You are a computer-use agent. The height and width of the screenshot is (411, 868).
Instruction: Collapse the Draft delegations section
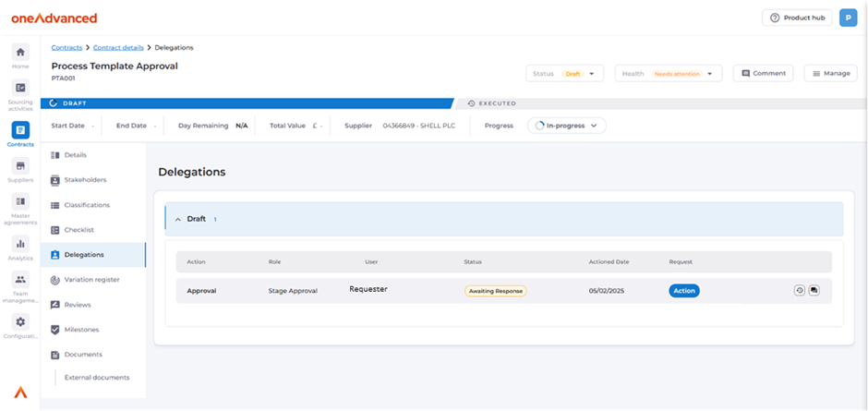coord(178,219)
